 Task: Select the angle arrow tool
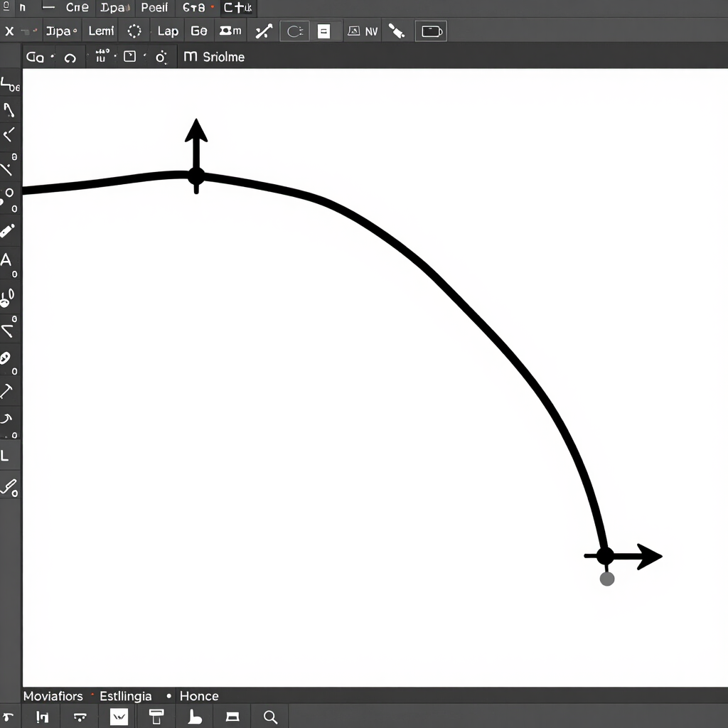click(x=9, y=135)
